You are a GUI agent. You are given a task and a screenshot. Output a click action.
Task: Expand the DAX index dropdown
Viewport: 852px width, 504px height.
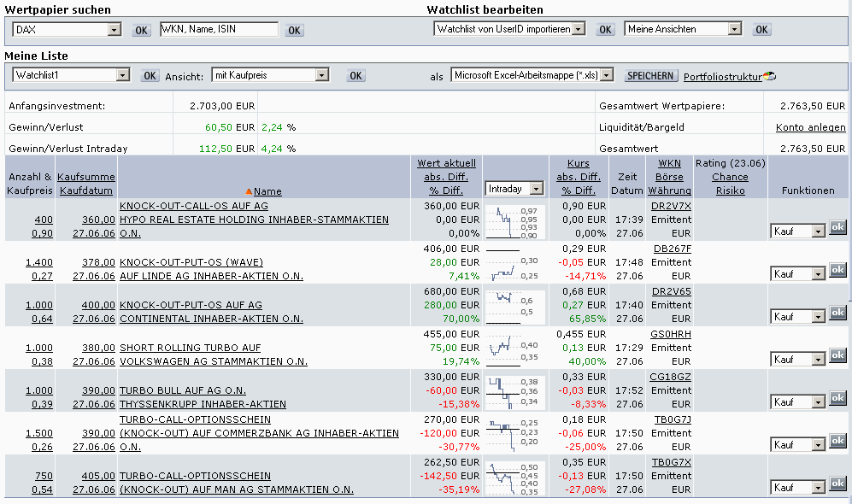(115, 30)
